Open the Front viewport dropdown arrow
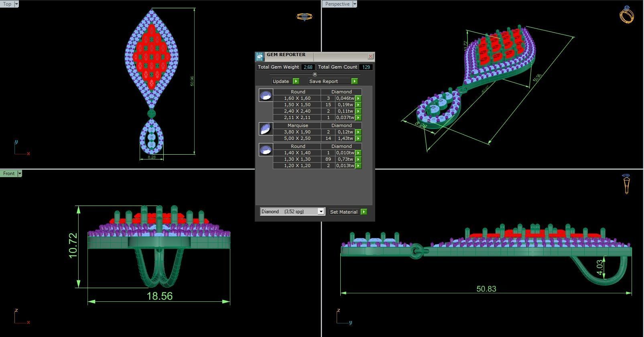The image size is (644, 337). 19,174
